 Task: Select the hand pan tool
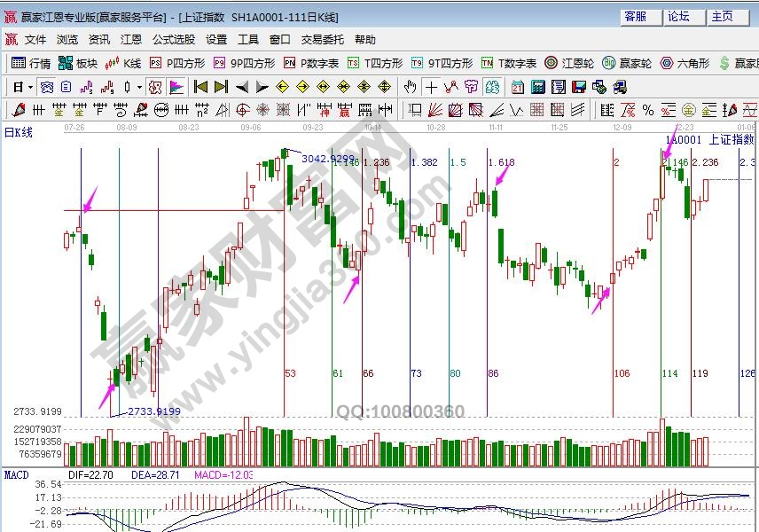pos(410,87)
